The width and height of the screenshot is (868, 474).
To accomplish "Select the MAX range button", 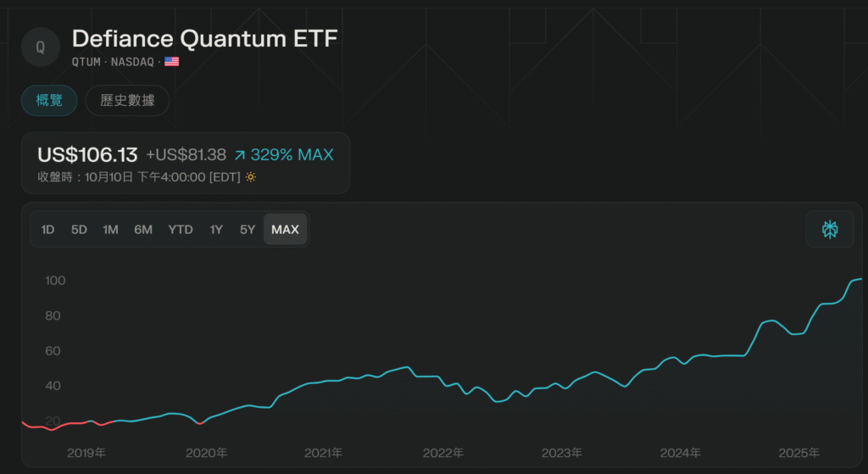I will coord(285,229).
